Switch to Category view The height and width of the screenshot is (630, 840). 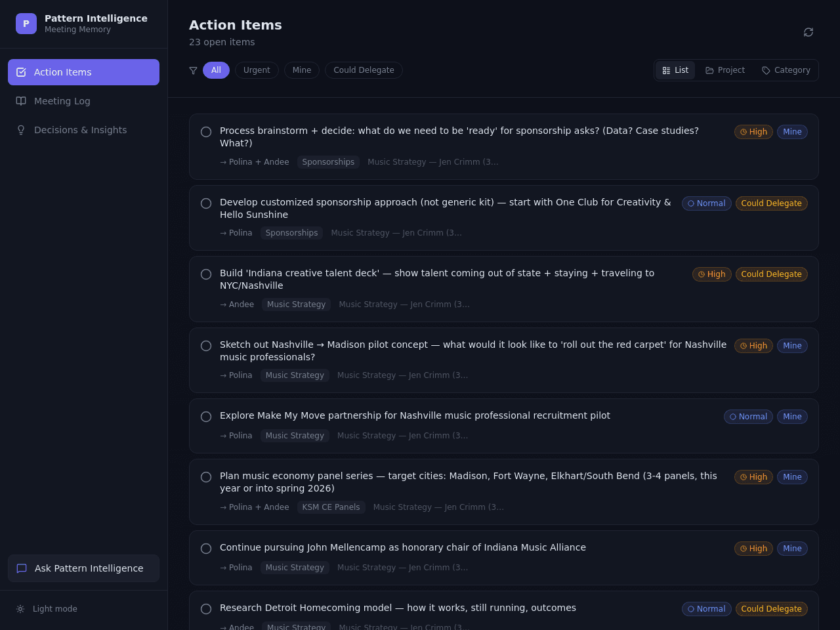click(786, 70)
